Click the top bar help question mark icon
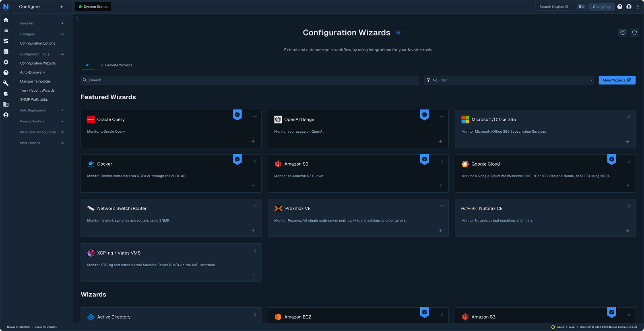This screenshot has width=644, height=331. click(x=620, y=7)
